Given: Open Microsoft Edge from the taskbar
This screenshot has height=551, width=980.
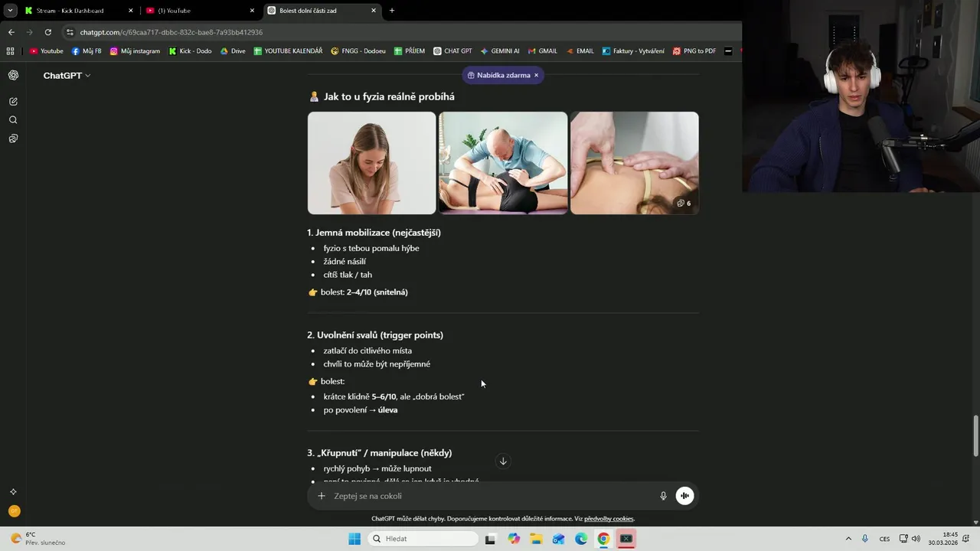Looking at the screenshot, I should coord(581,539).
